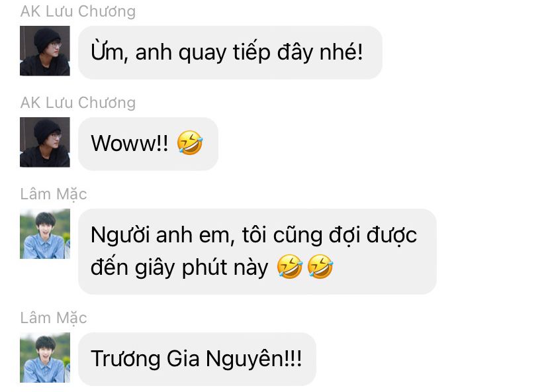Screen dimensions: 548x392
Task: Select the 'Ừm, anh quay tiếp đây nhé!' bubble
Action: [x=230, y=52]
